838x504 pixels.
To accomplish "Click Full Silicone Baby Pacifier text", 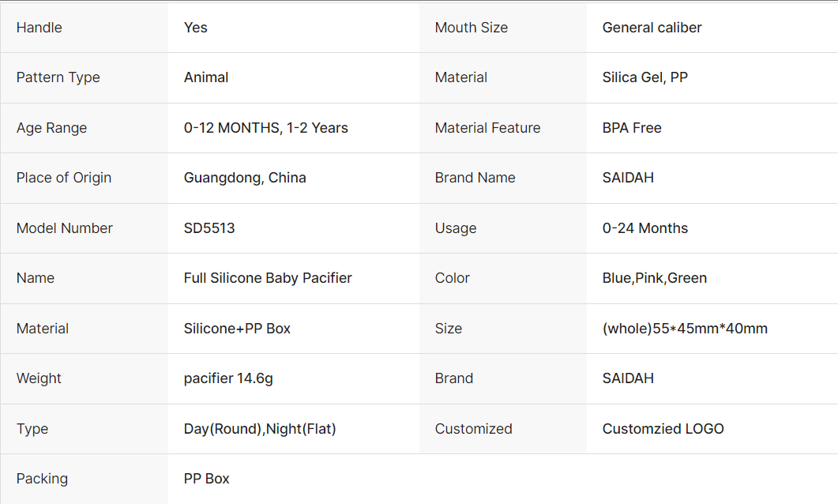I will point(268,278).
